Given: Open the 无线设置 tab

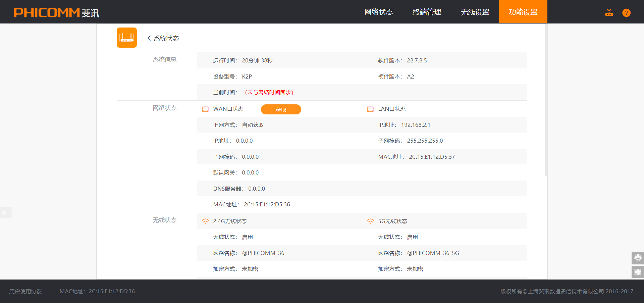Looking at the screenshot, I should 475,12.
